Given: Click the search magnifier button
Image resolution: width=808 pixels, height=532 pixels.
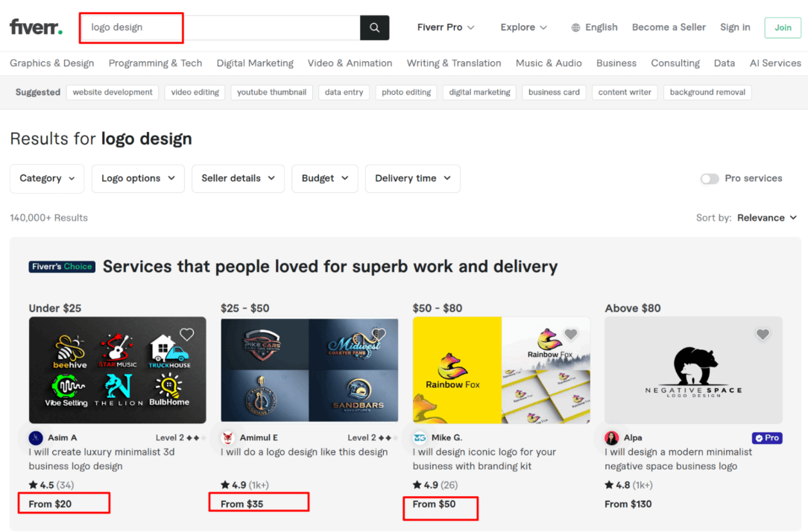Looking at the screenshot, I should (375, 28).
